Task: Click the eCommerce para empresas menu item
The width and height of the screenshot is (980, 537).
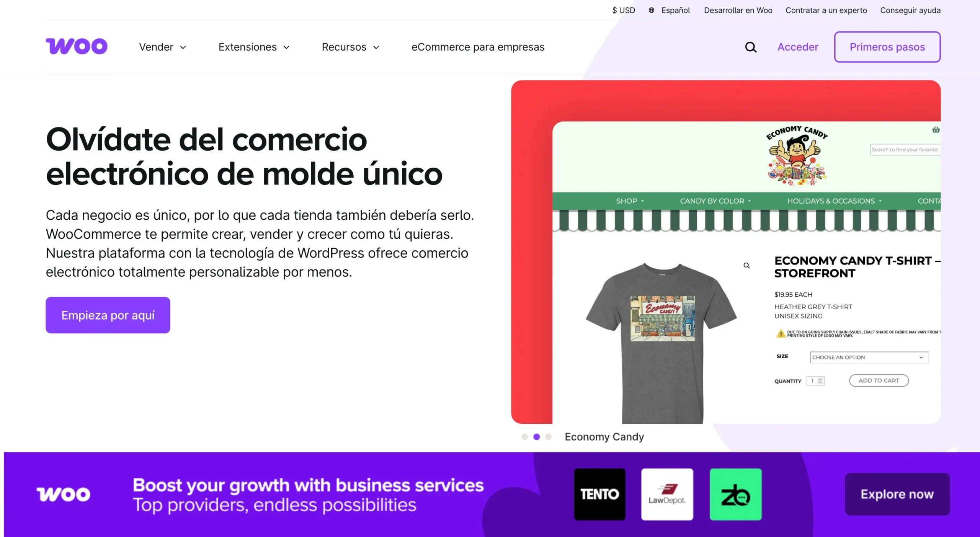Action: 478,47
